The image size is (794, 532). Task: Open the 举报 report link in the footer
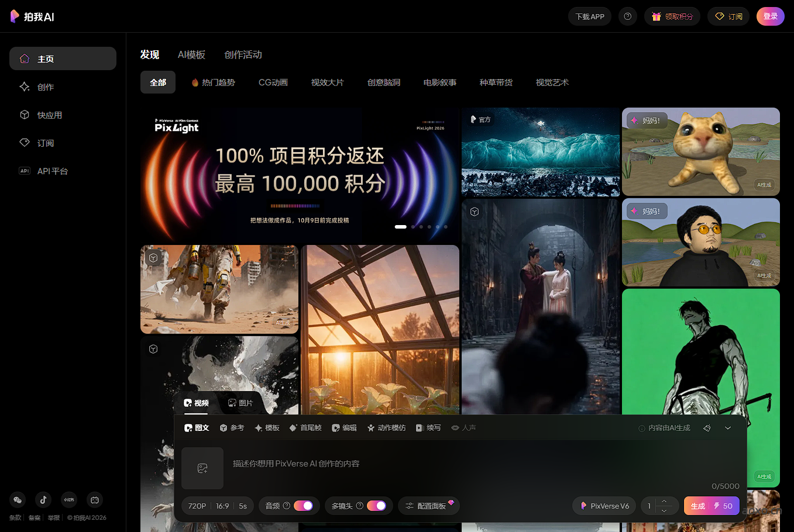click(x=54, y=517)
